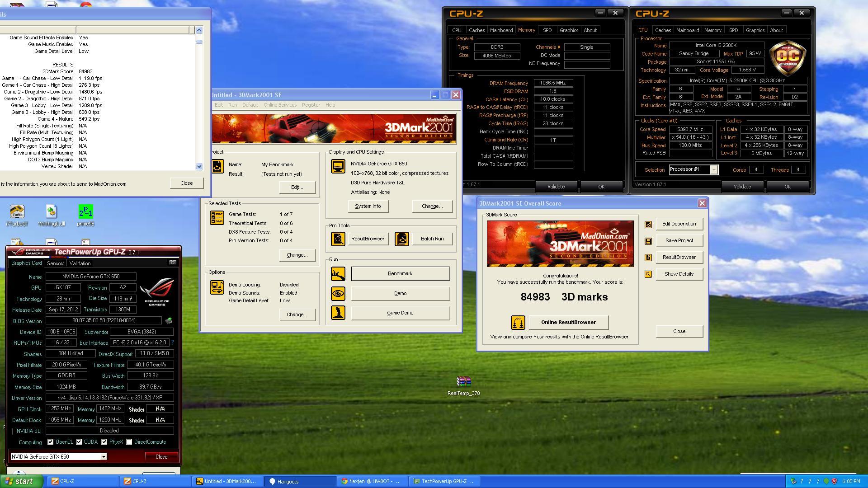Open the Graphics tab in CPU CPU-Z window
This screenshot has height=488, width=868.
755,30
